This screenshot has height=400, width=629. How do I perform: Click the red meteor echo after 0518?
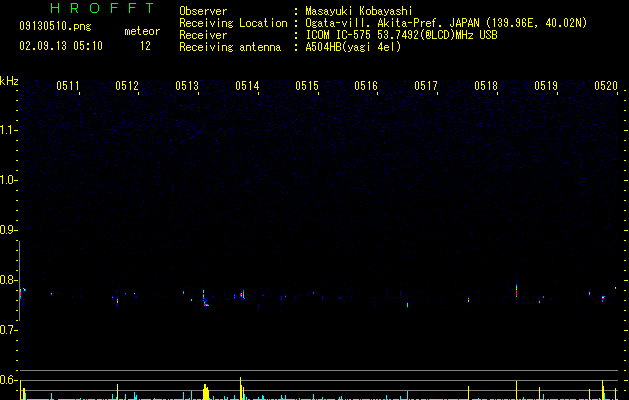click(516, 290)
